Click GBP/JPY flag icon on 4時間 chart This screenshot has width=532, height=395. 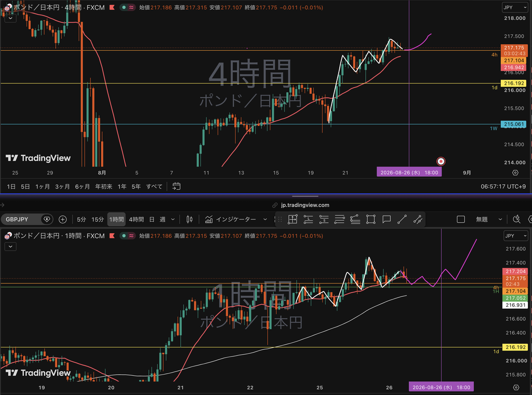7,7
